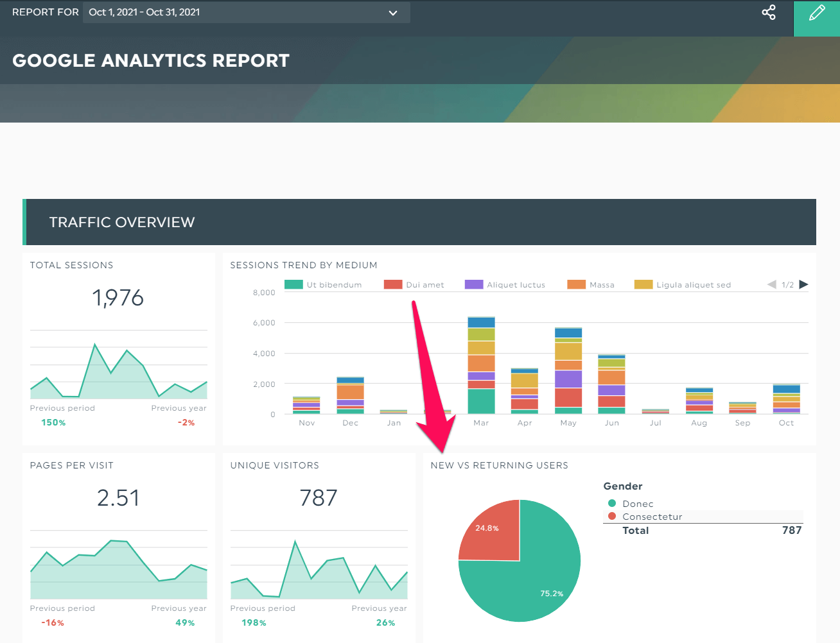Toggle the Dui amet legend series
Screen dimensions: 840x643
tap(414, 285)
